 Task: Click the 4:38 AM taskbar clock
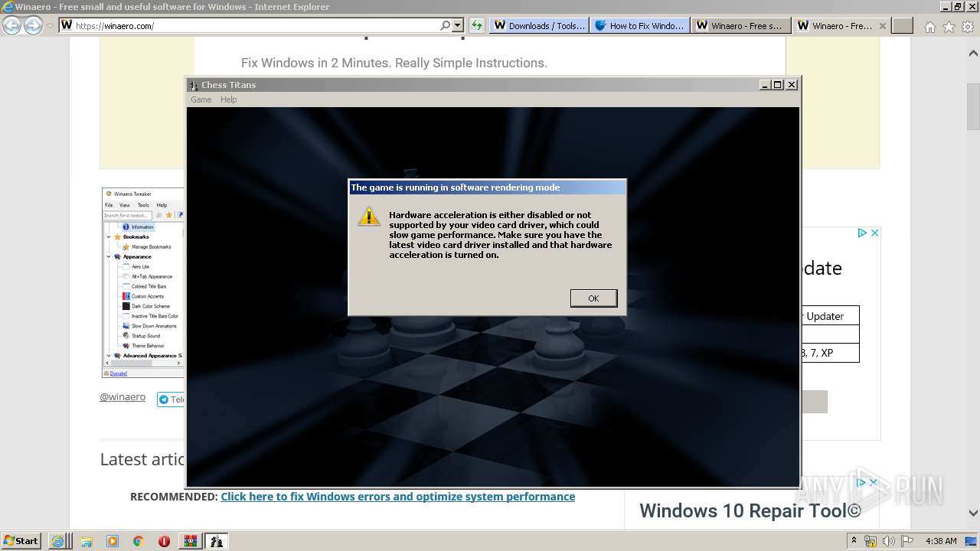click(x=941, y=541)
